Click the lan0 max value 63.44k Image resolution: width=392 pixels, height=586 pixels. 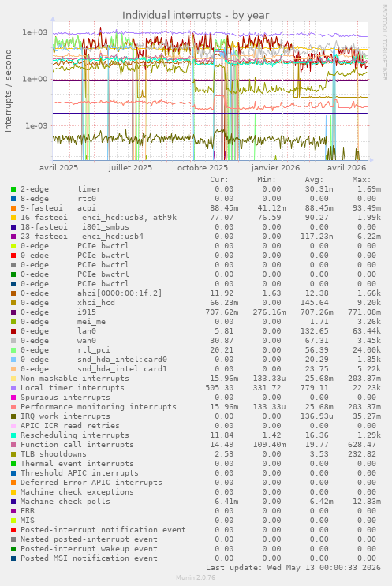pyautogui.click(x=367, y=331)
